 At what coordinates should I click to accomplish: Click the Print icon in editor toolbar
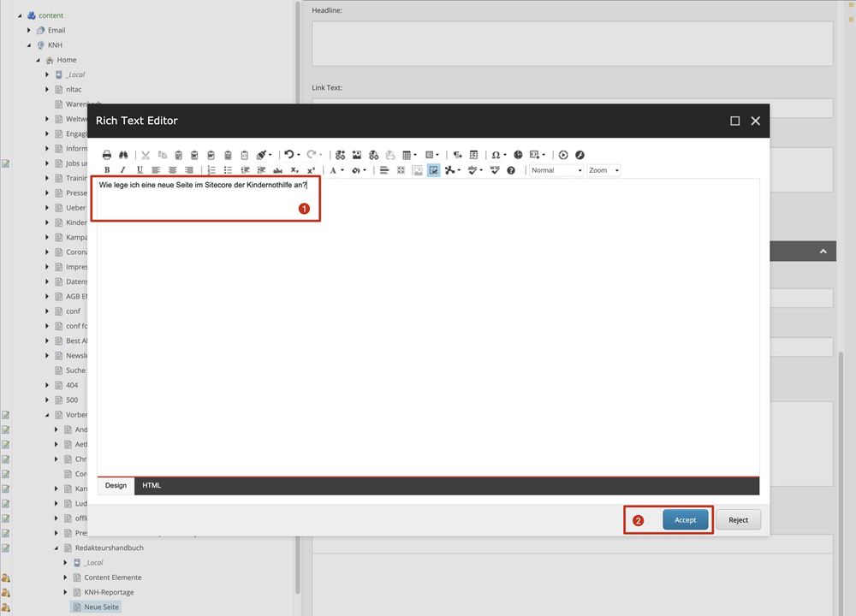coord(107,155)
